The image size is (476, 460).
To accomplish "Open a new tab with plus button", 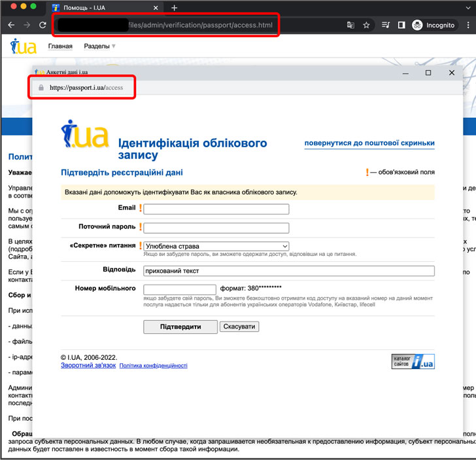I will click(x=174, y=8).
